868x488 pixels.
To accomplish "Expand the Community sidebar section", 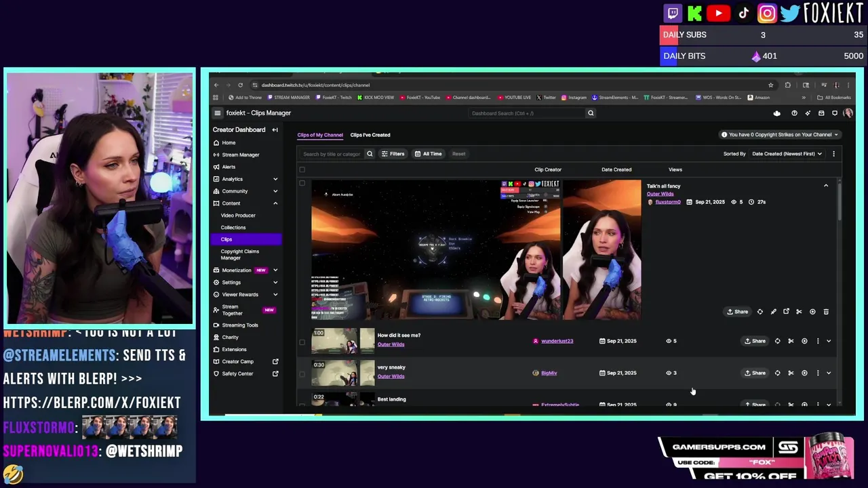I will coord(275,191).
